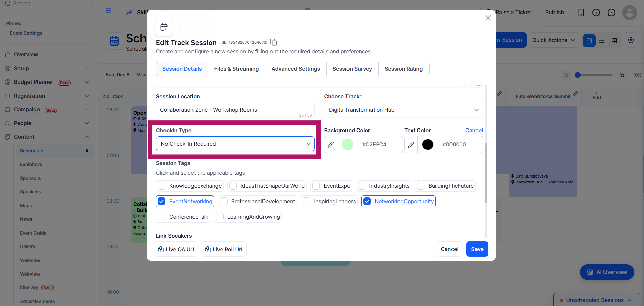Uncheck the NetworkingOpportunity tag
Viewport: 644px width, 306px height.
point(367,202)
